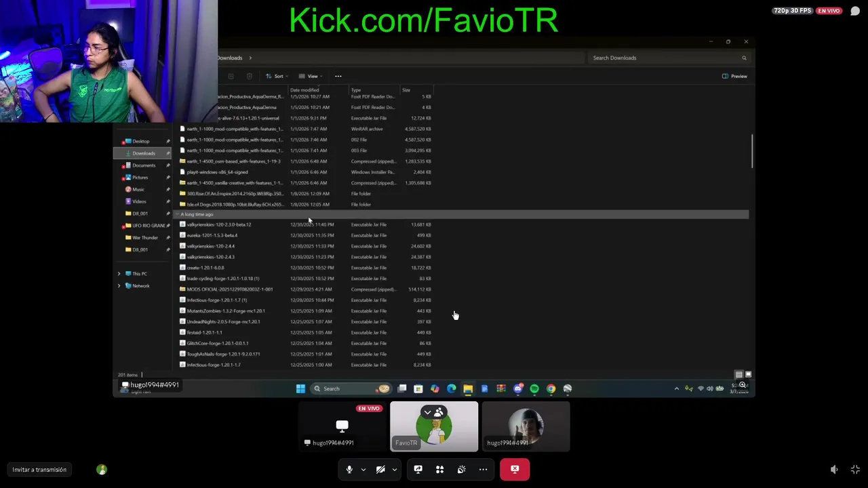The height and width of the screenshot is (488, 868).
Task: Adjust stream volume speaker icon
Action: click(x=834, y=470)
